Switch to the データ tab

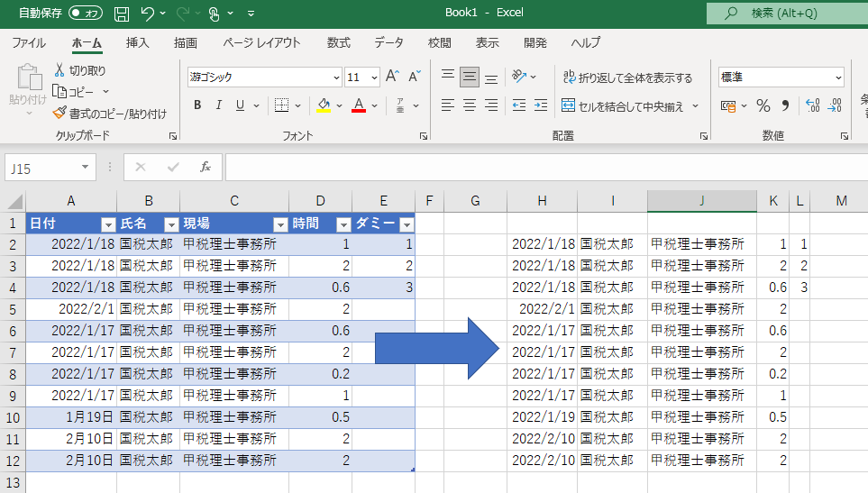pos(388,42)
